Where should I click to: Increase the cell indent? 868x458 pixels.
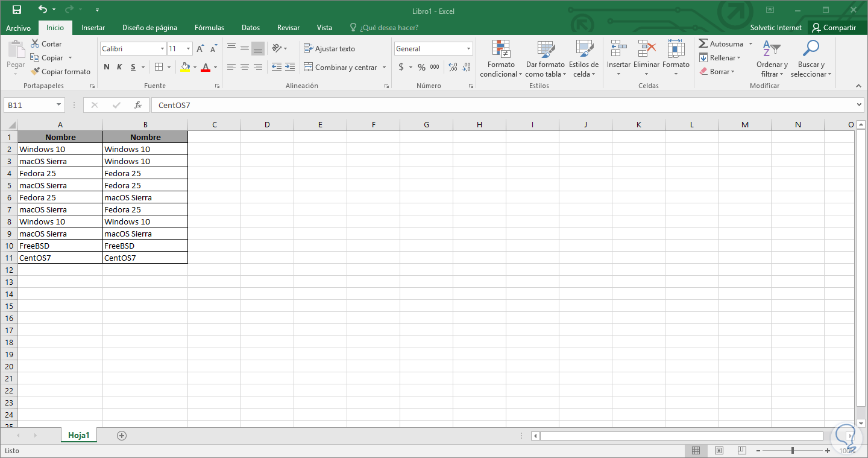290,67
